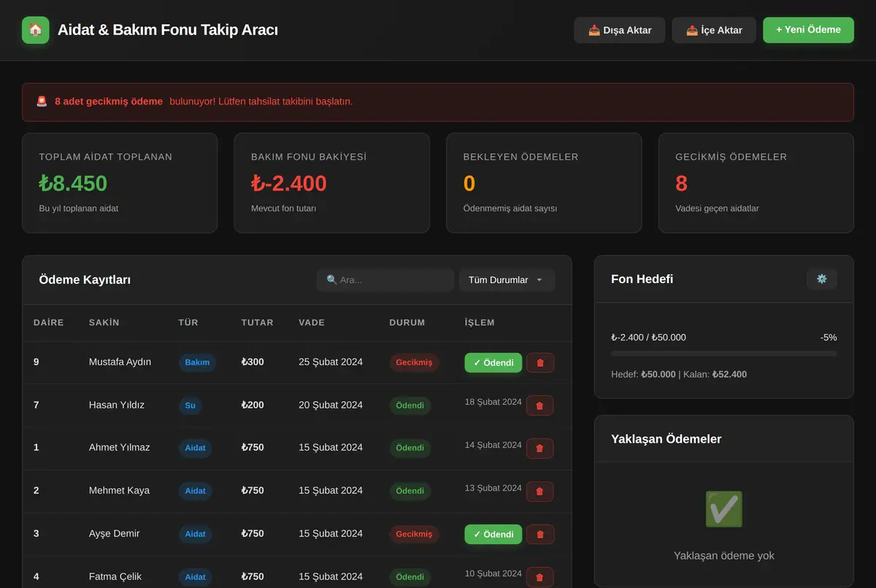Click the Daire column header

49,322
